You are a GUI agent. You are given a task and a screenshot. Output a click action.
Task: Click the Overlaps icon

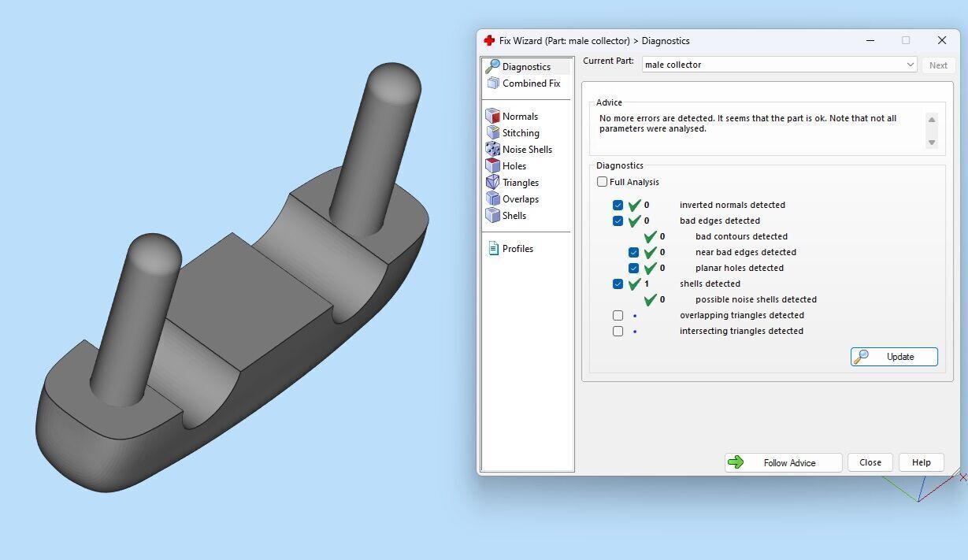click(x=493, y=198)
